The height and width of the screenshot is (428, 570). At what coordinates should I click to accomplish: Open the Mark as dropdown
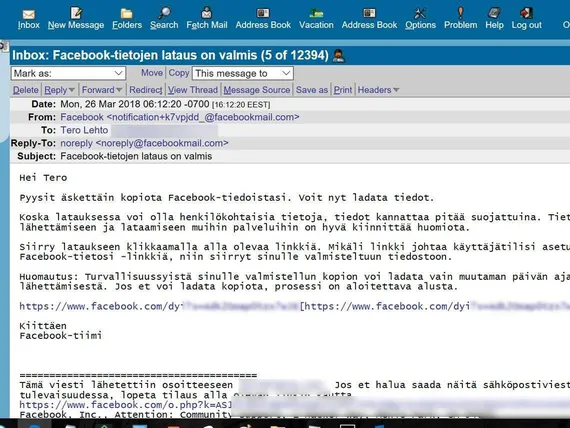(68, 73)
